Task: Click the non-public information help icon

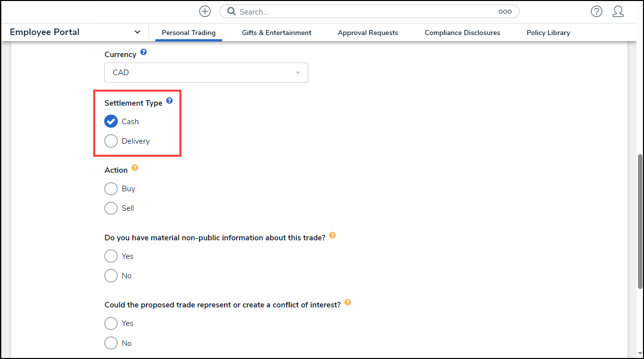Action: click(332, 235)
